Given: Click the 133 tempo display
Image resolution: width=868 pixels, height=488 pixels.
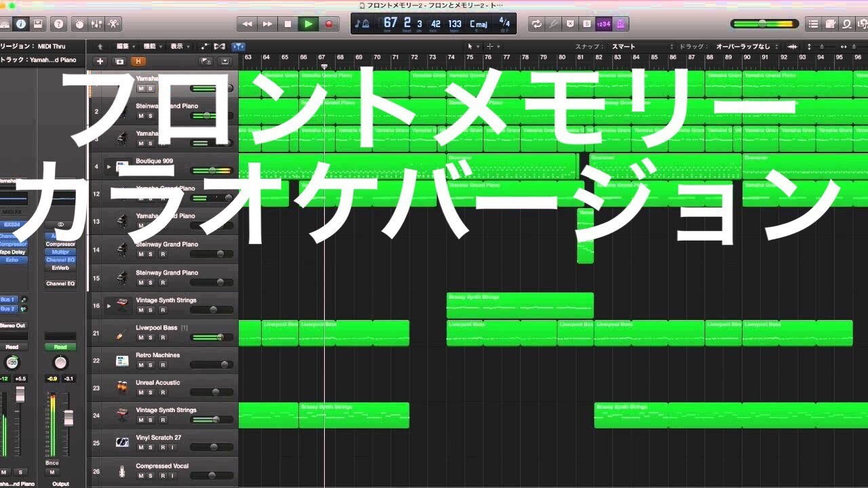Looking at the screenshot, I should [x=454, y=24].
